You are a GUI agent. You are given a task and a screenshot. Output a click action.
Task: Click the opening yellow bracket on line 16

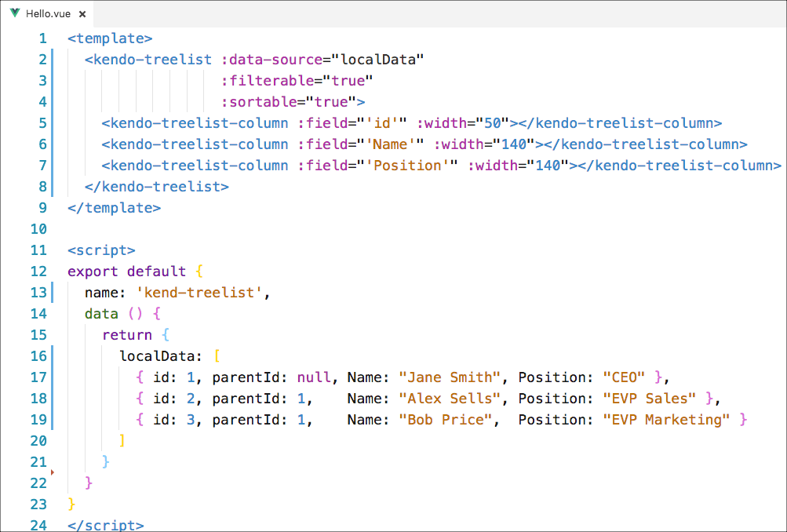pyautogui.click(x=217, y=356)
